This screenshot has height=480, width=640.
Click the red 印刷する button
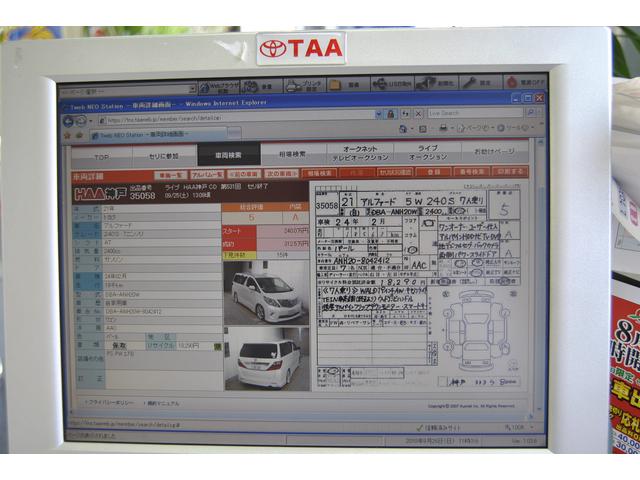tap(510, 171)
